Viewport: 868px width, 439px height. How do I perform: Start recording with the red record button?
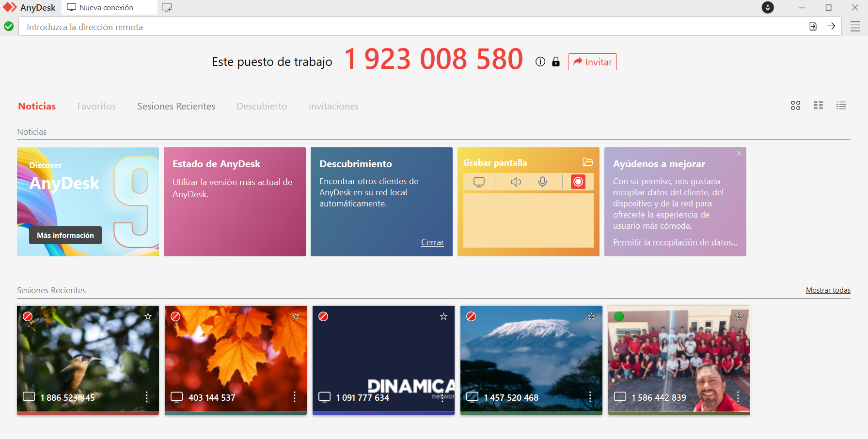tap(578, 182)
